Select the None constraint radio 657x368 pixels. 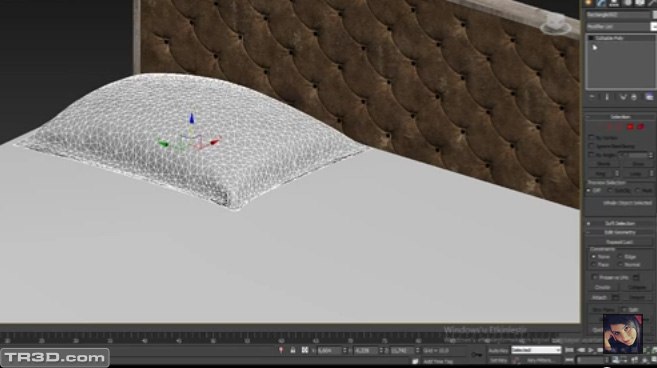[594, 257]
